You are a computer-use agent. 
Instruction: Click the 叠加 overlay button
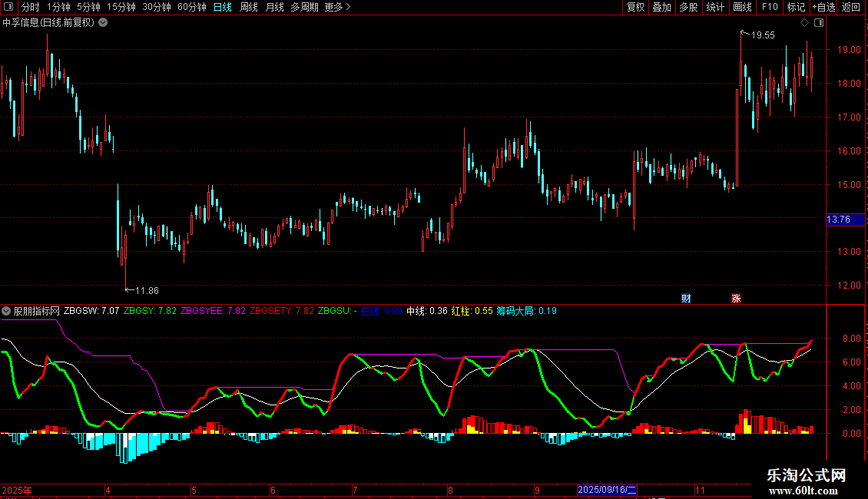(661, 7)
